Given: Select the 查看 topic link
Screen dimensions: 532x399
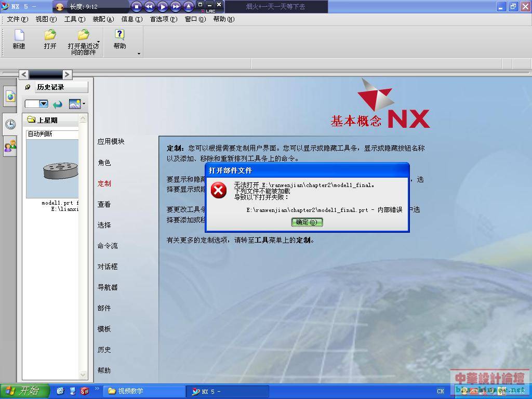Looking at the screenshot, I should (104, 204).
